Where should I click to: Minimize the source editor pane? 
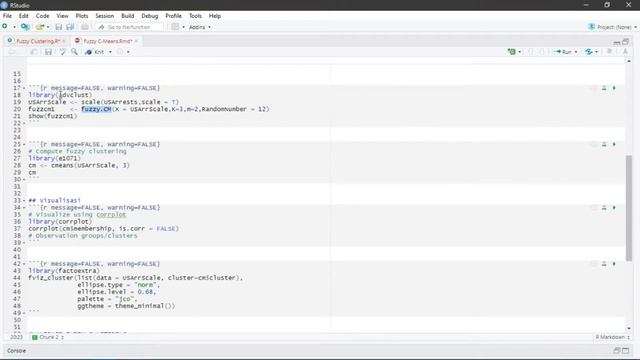(x=617, y=42)
